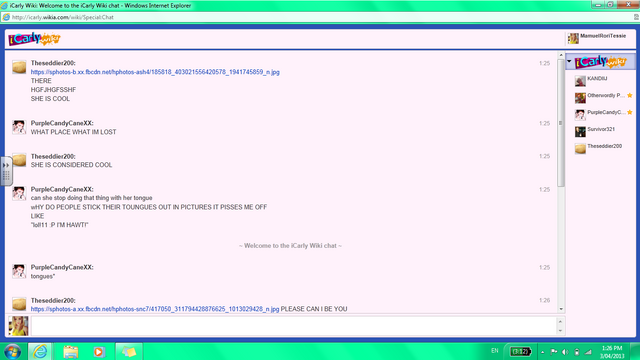Click the chat window scrollbar thumb
This screenshot has width=640, height=360.
561,122
